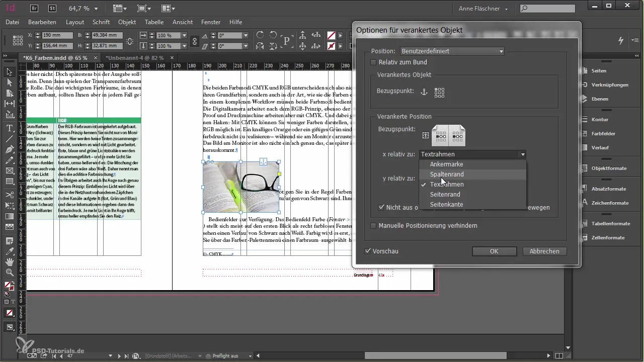Screen dimensions: 644x362
Task: Select the Zoom tool
Action: (9, 273)
